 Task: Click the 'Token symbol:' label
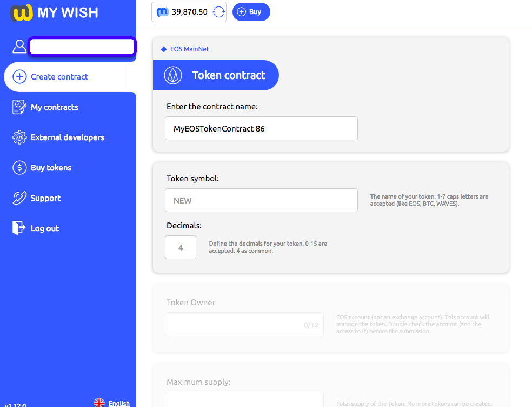coord(192,179)
